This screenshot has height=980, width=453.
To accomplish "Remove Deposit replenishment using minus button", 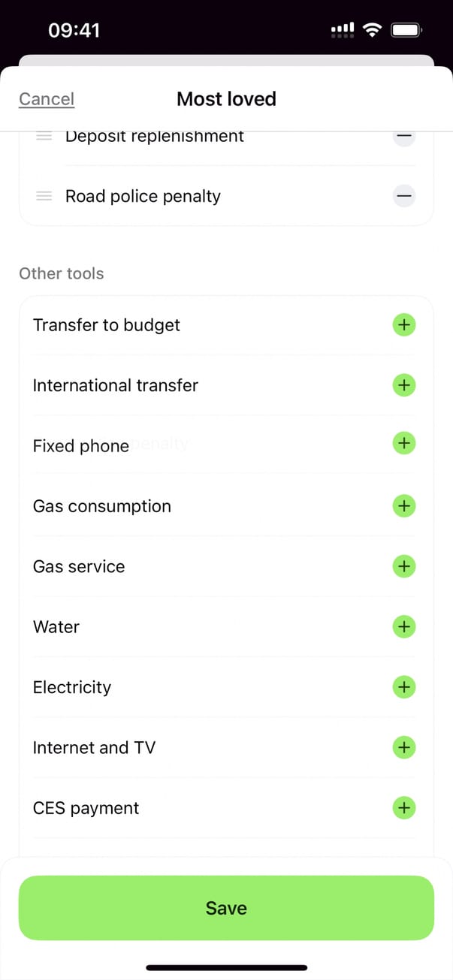I will coord(404,138).
